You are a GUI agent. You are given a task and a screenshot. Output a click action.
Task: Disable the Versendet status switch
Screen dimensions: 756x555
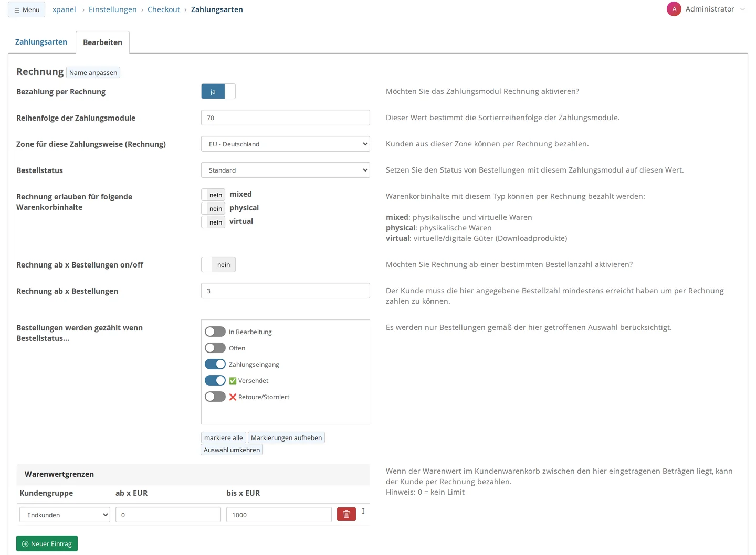215,380
